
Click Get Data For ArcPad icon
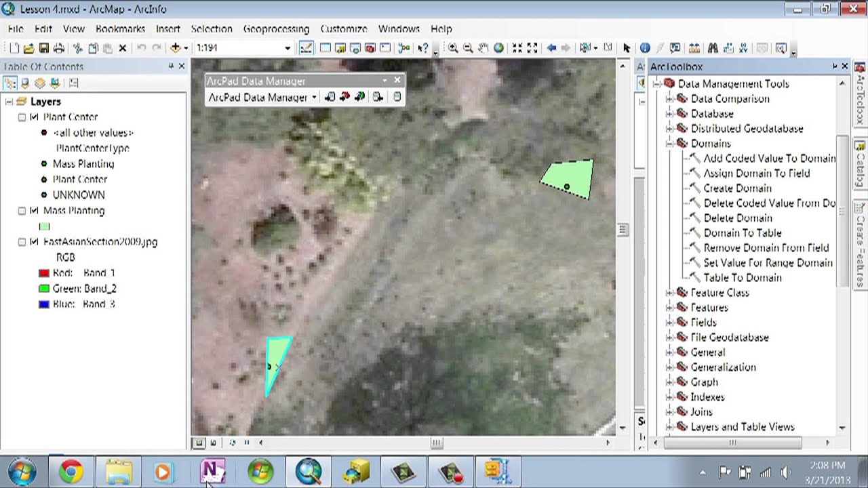coord(330,98)
